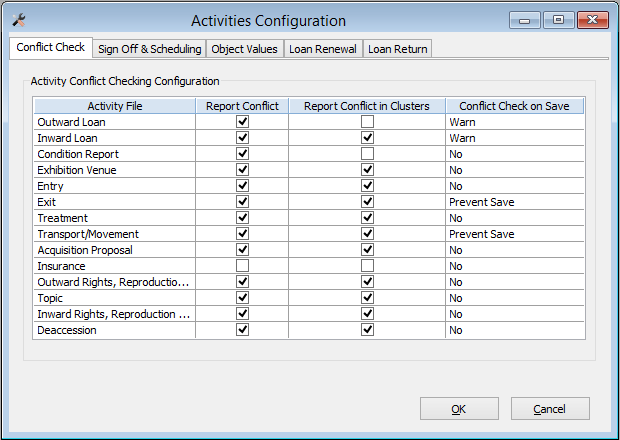Uncheck Report Conflict for Inward Loan
Screen dimensions: 620x440
pyautogui.click(x=242, y=138)
